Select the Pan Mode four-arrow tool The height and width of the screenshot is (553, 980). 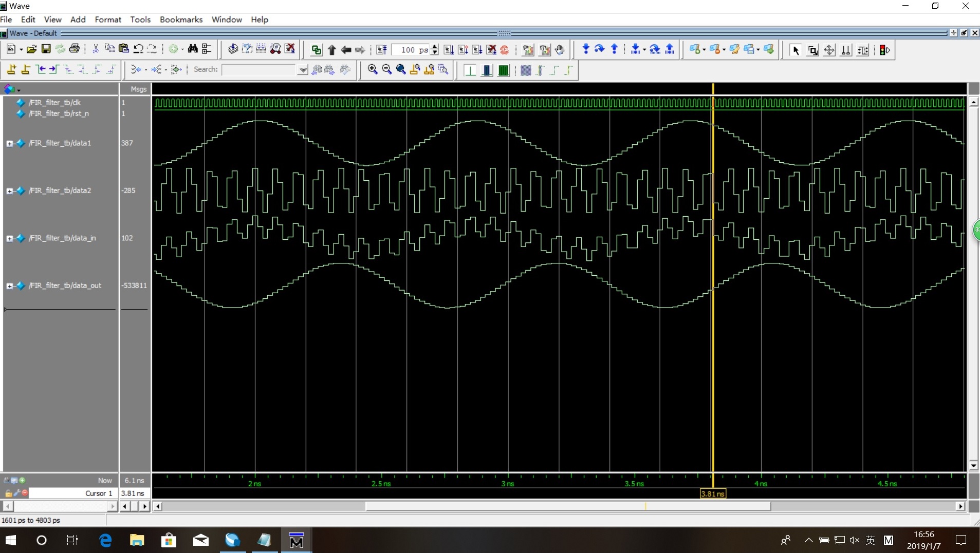(x=829, y=50)
